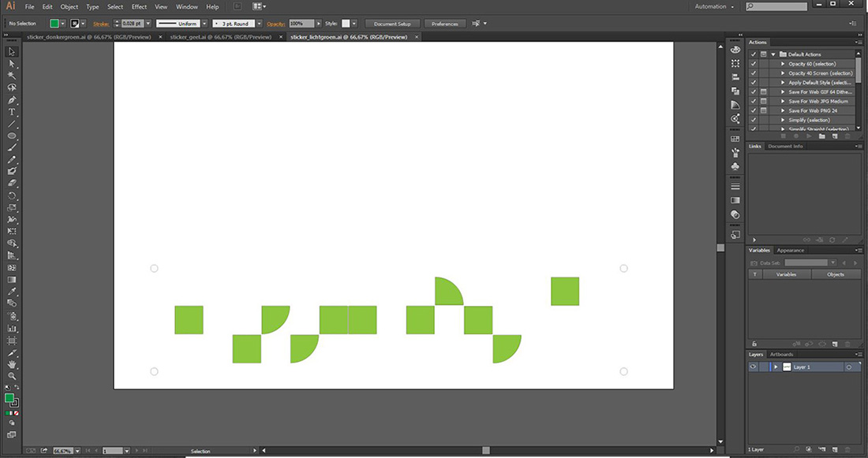Open the Align panel icon
The width and height of the screenshot is (868, 458).
tap(735, 77)
